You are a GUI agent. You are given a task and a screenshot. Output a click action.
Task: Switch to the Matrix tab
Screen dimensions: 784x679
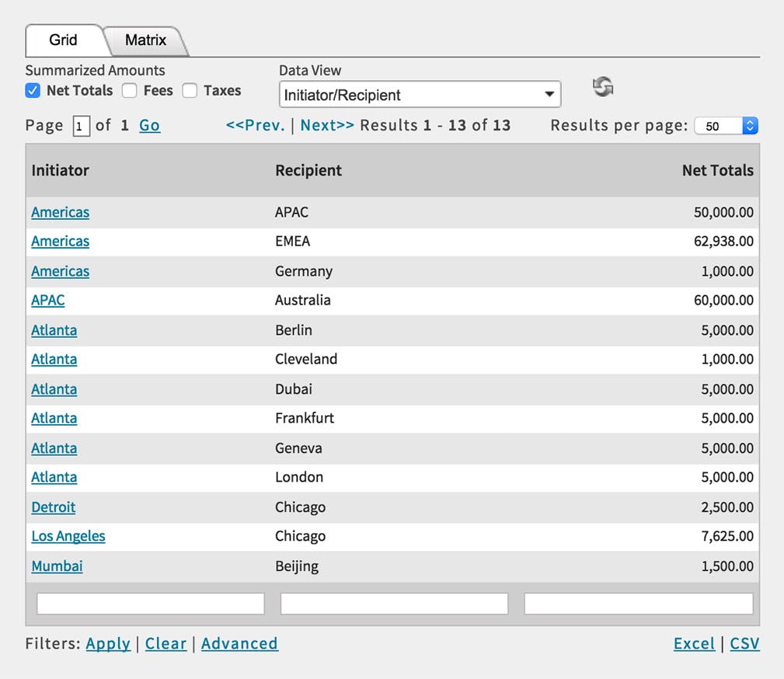click(x=145, y=40)
